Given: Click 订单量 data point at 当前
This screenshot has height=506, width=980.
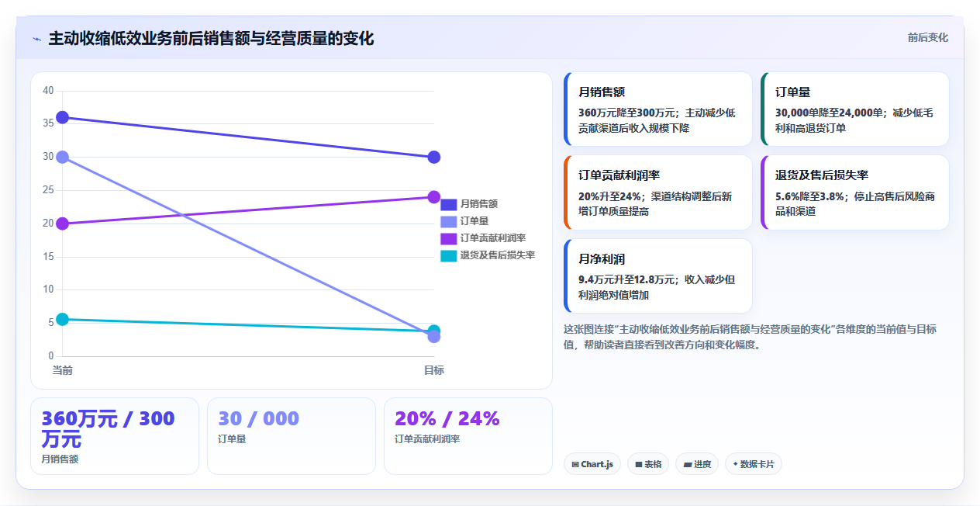Looking at the screenshot, I should tap(63, 157).
